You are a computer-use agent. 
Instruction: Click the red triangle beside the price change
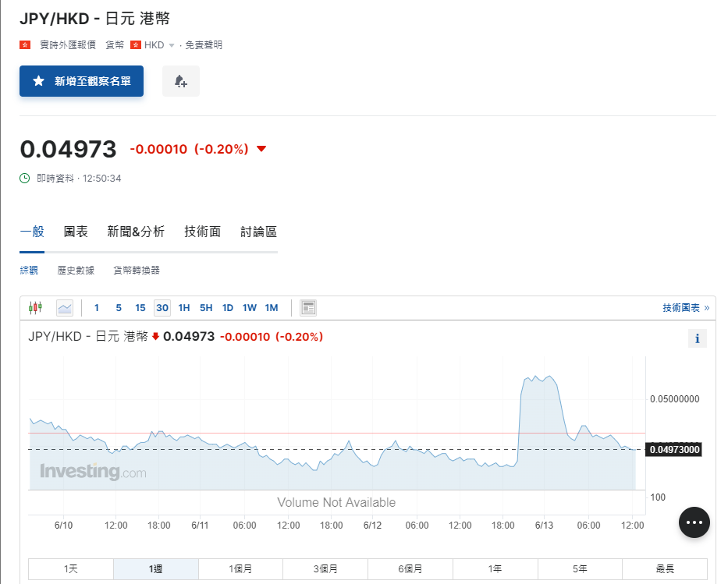pos(261,148)
